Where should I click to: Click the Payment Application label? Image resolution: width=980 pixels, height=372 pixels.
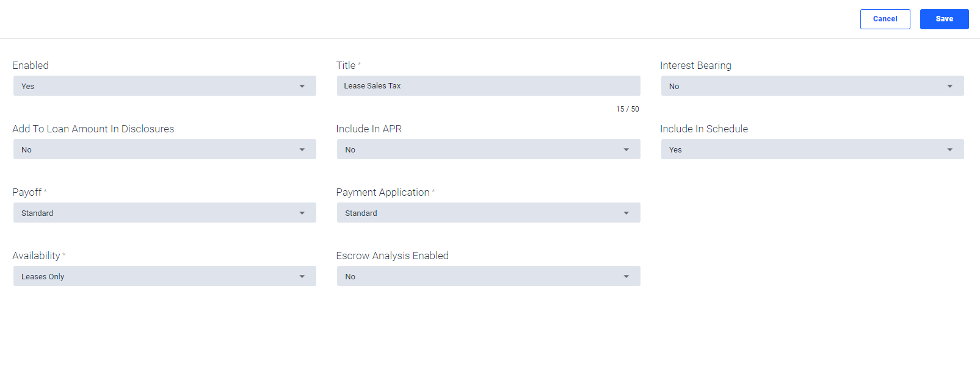[383, 192]
